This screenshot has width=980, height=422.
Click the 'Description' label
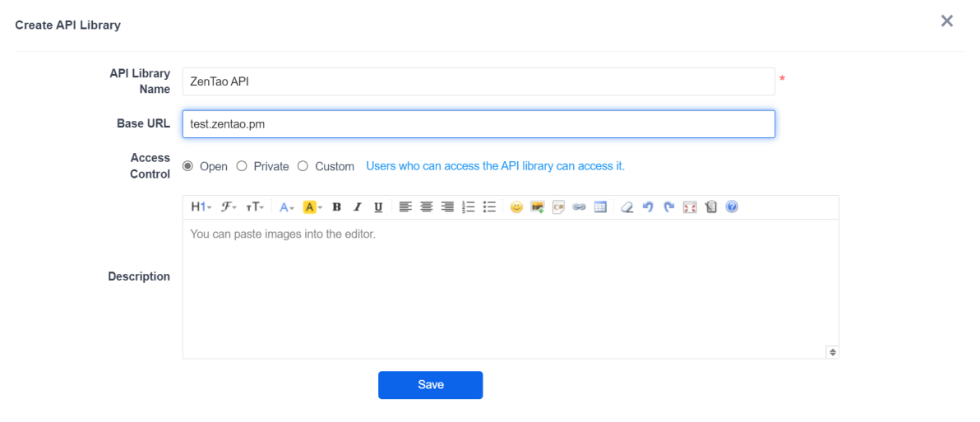[139, 276]
